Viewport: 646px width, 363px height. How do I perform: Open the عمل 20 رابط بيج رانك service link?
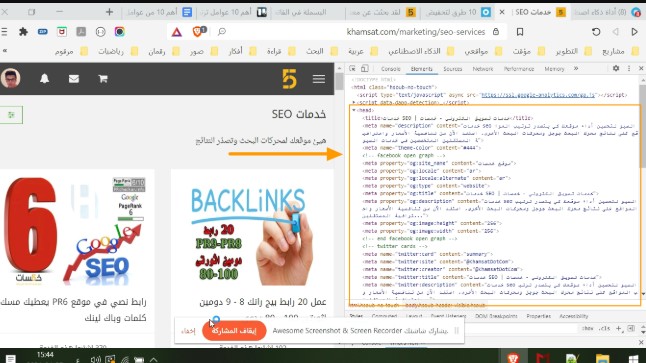263,302
